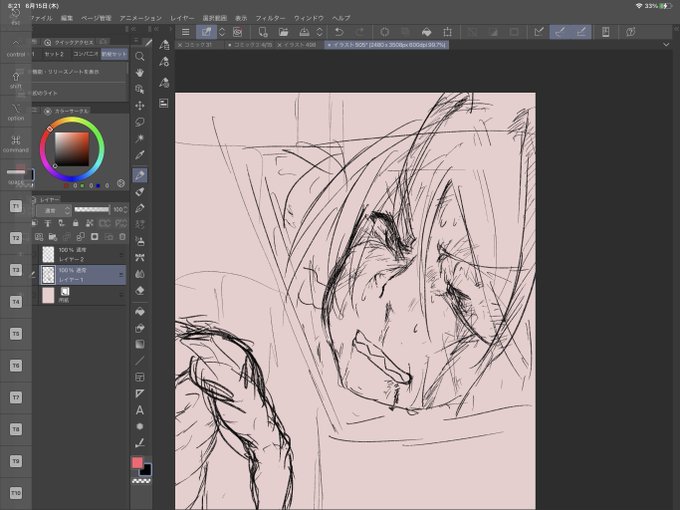Click the Scale/Rotate transform icon in command bar
The image size is (680, 510).
[448, 32]
